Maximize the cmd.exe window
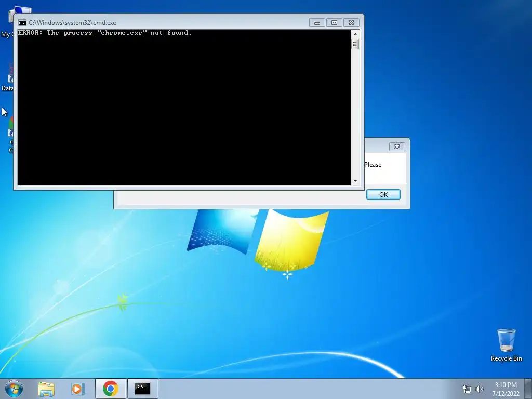This screenshot has width=532, height=399. pos(334,23)
